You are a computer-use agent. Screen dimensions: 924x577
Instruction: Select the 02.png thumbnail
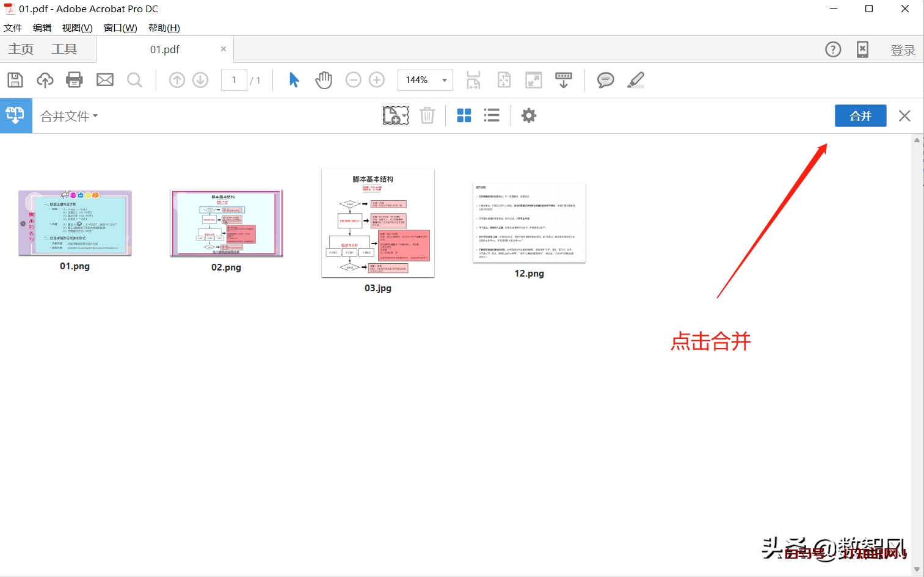click(x=226, y=223)
